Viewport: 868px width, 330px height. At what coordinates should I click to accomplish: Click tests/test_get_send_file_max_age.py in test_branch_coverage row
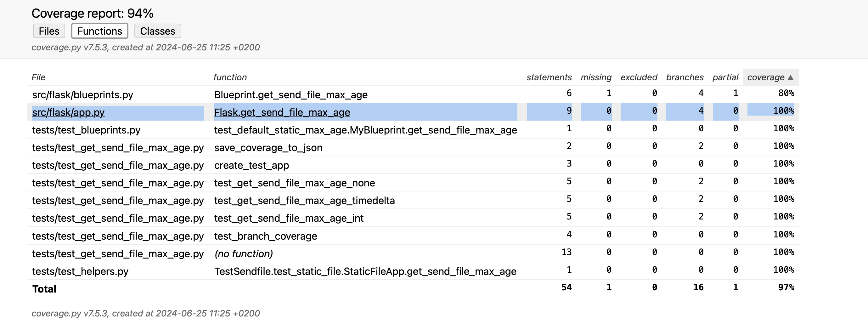point(118,236)
